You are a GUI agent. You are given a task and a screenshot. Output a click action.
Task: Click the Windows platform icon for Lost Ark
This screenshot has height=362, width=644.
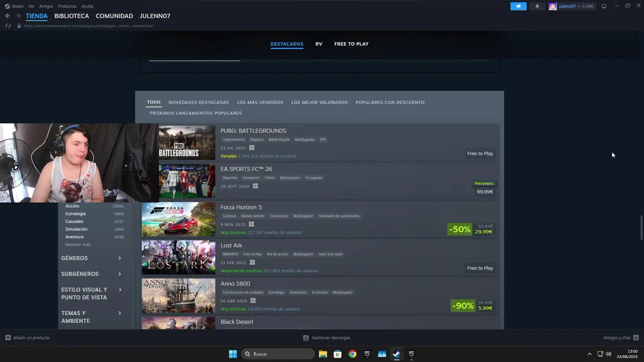click(253, 262)
